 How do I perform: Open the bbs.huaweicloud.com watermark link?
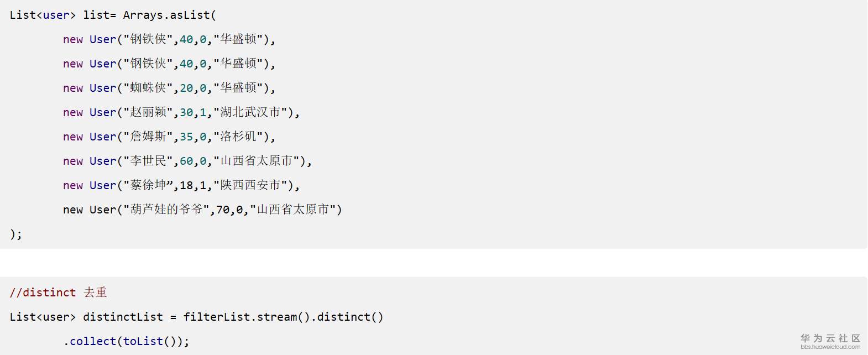click(830, 347)
